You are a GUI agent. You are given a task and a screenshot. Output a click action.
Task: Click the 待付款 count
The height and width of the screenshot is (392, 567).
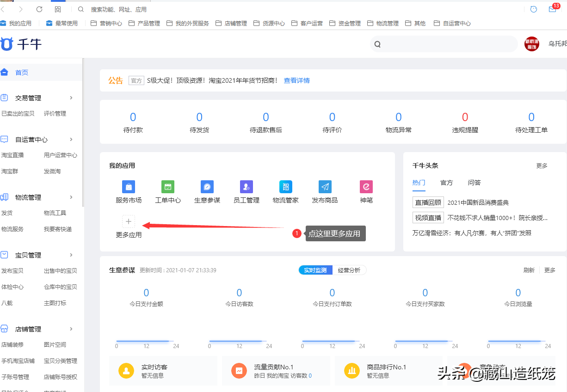tap(133, 117)
